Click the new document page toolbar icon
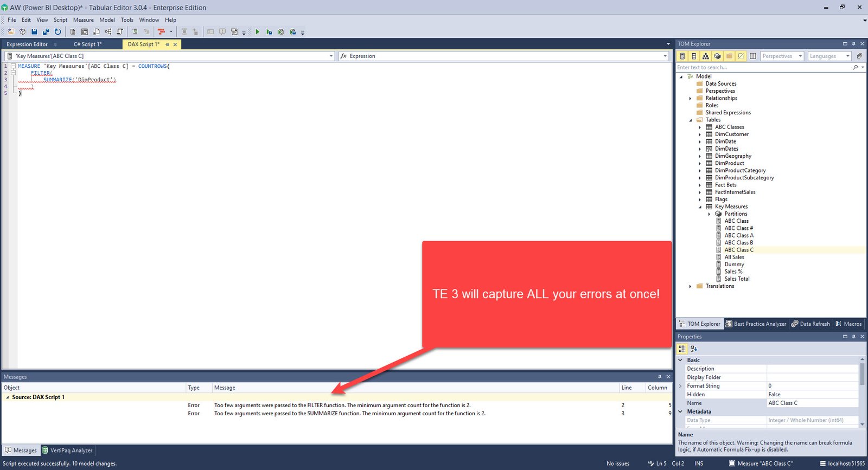868x470 pixels. coord(73,31)
